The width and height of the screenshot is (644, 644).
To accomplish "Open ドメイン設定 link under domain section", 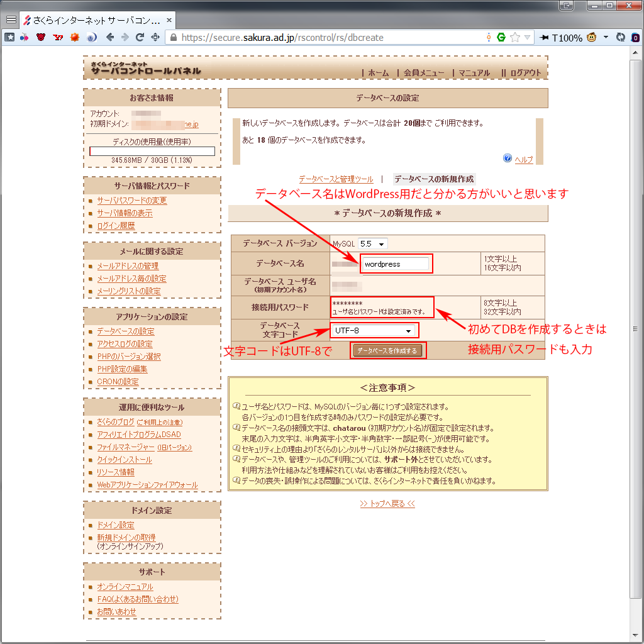I will 116,525.
